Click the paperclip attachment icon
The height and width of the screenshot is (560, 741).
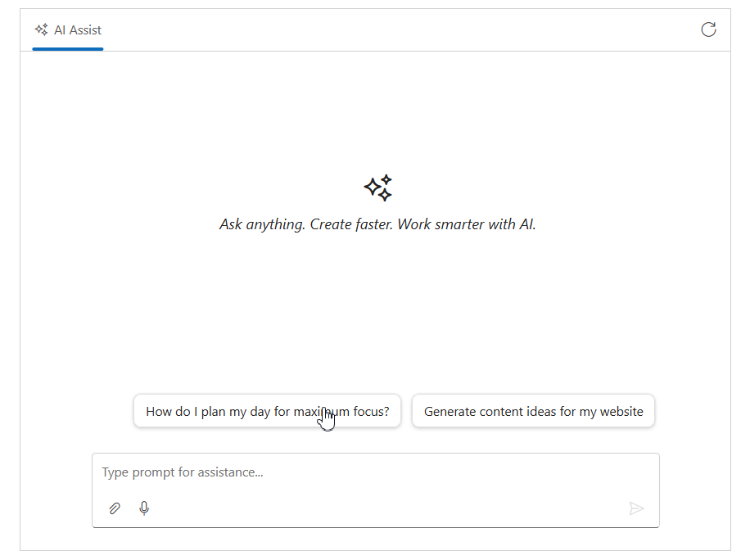pos(115,508)
